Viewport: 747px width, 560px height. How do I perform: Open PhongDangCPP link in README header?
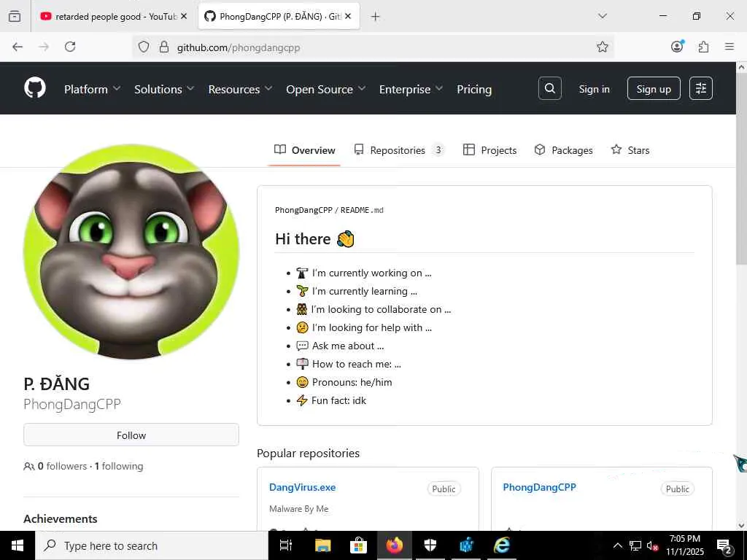(303, 210)
